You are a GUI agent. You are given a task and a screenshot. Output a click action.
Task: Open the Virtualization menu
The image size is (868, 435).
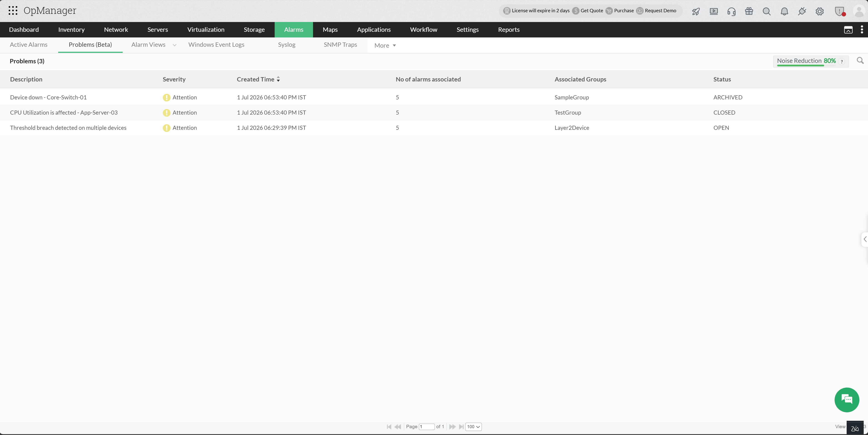click(206, 30)
